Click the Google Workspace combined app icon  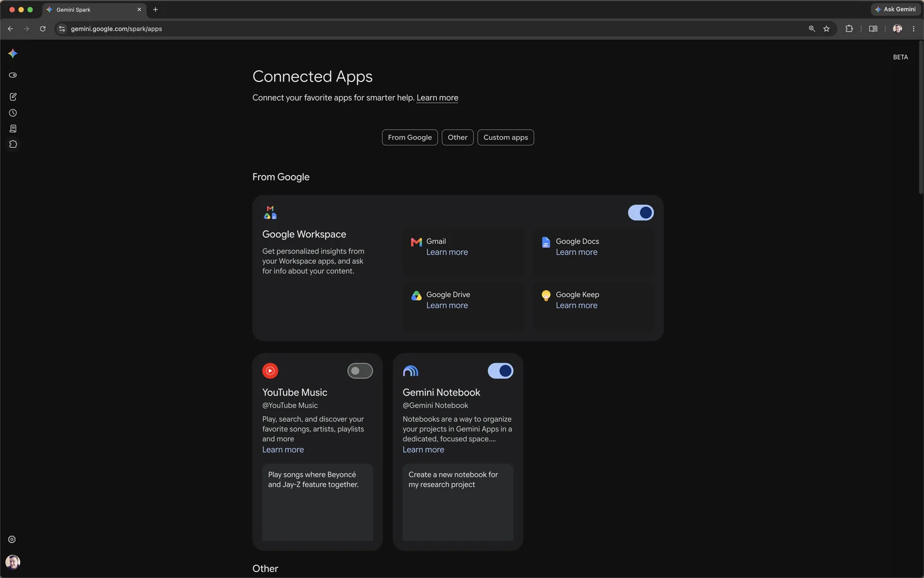point(270,212)
